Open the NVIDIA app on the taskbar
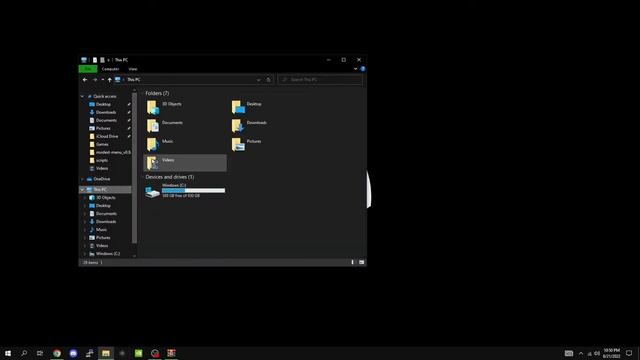The height and width of the screenshot is (360, 640). click(138, 353)
